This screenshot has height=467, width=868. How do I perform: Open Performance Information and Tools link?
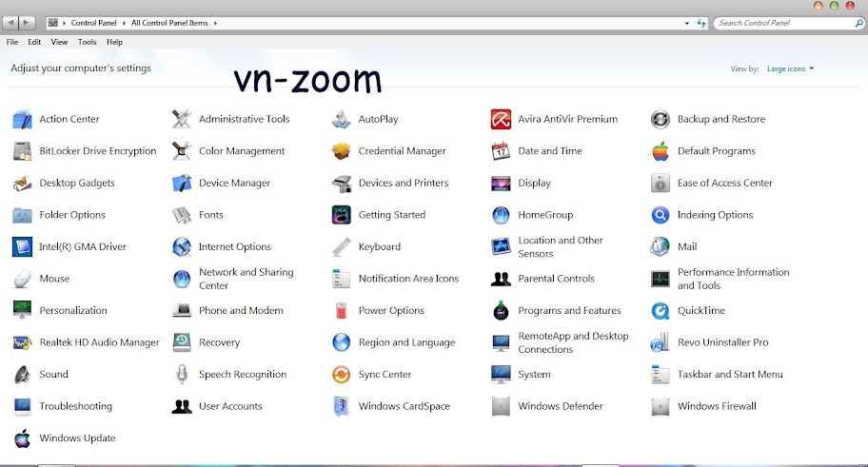pyautogui.click(x=734, y=279)
